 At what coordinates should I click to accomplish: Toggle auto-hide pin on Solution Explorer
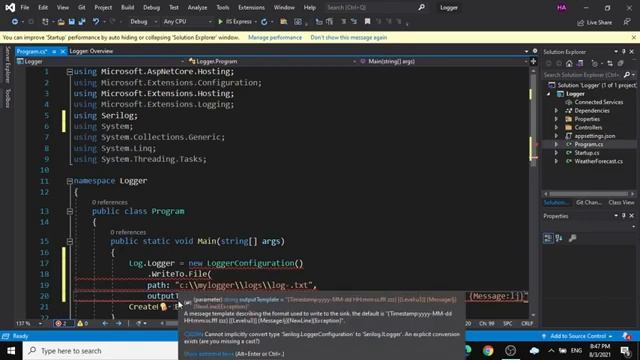pos(624,51)
